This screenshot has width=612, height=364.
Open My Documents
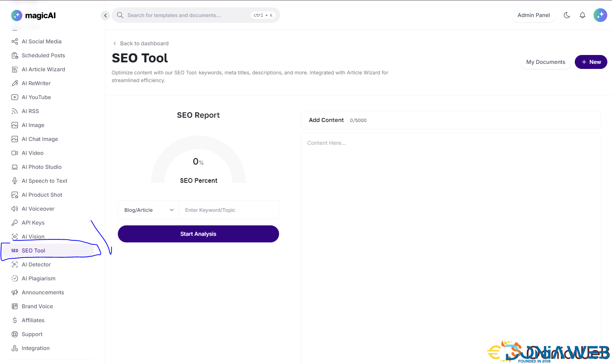pos(545,62)
